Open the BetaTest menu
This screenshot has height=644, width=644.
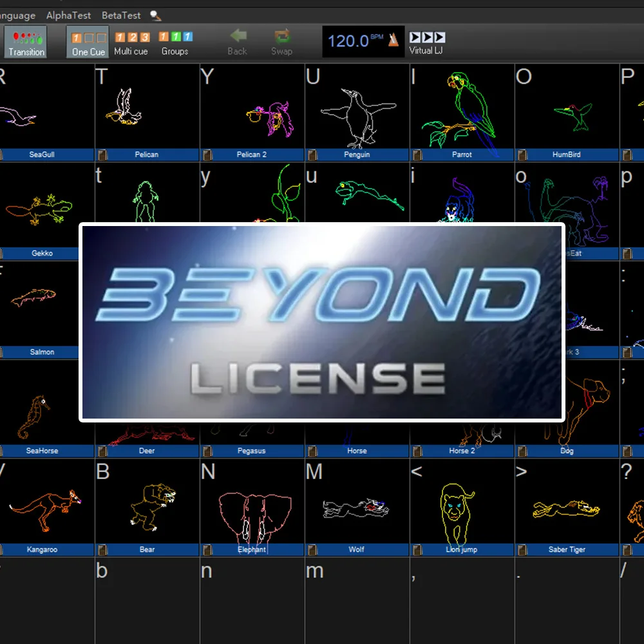[121, 15]
